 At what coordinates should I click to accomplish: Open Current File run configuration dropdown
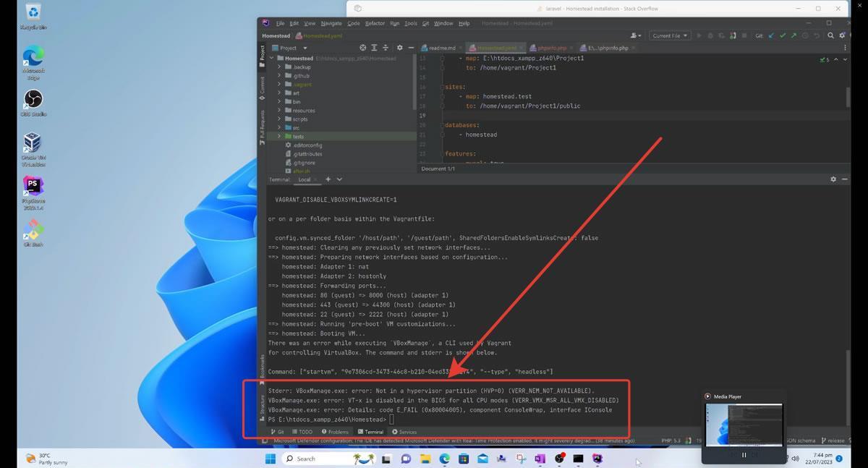tap(671, 35)
